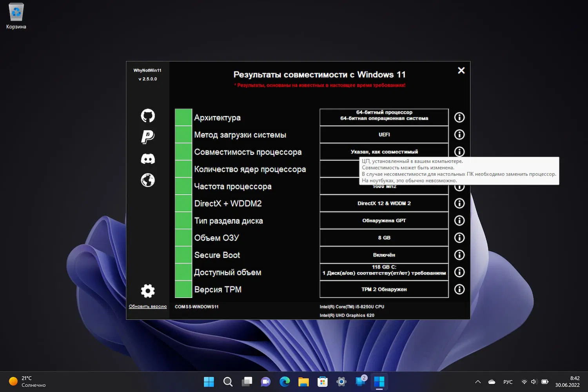This screenshot has width=588, height=392.
Task: Click the Архитектура row label
Action: click(x=218, y=118)
